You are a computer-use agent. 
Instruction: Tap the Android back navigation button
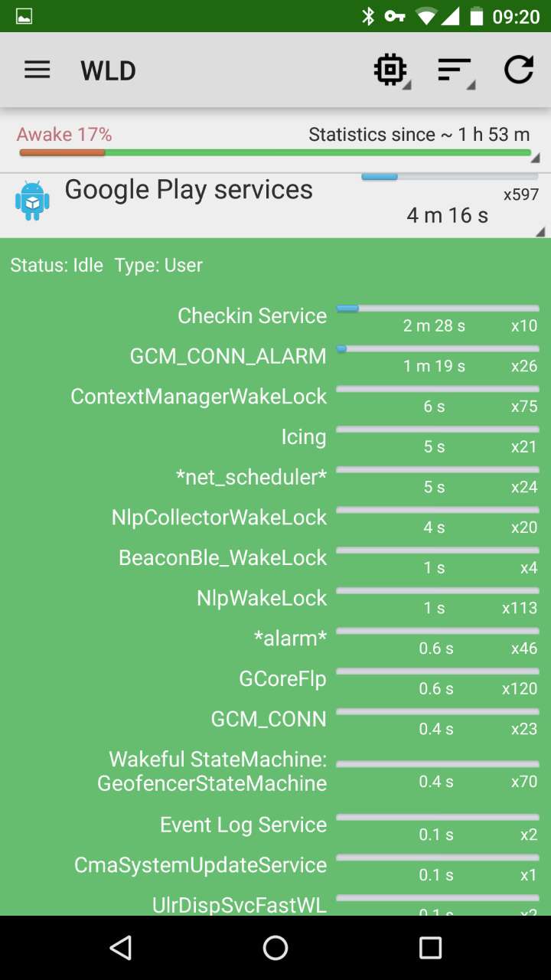click(120, 948)
